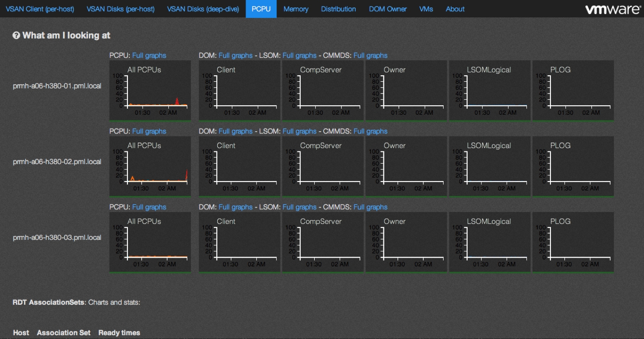The height and width of the screenshot is (339, 644).
Task: Click the Ready times column header
Action: pos(119,332)
